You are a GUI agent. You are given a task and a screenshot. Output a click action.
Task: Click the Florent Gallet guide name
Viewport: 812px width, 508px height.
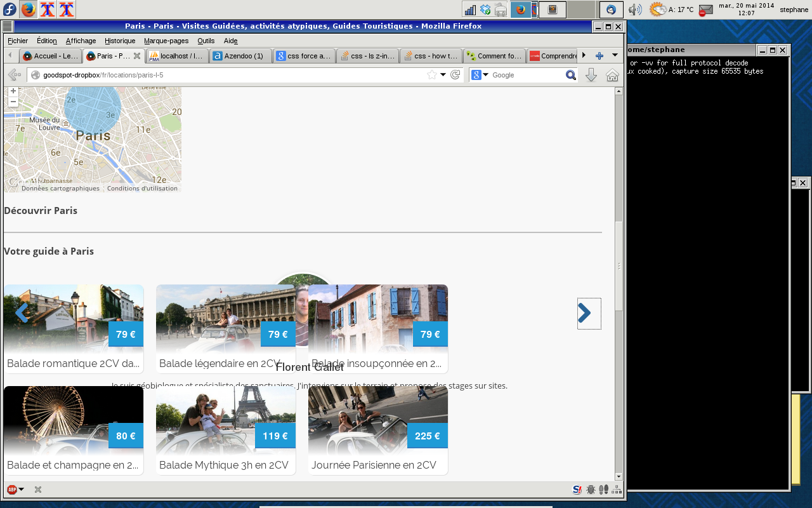pyautogui.click(x=310, y=367)
